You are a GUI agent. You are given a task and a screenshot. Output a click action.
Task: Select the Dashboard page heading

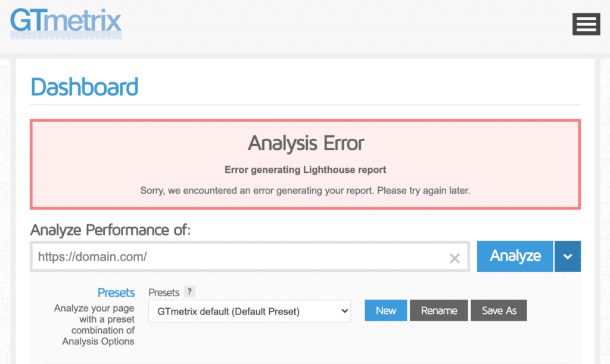point(85,87)
